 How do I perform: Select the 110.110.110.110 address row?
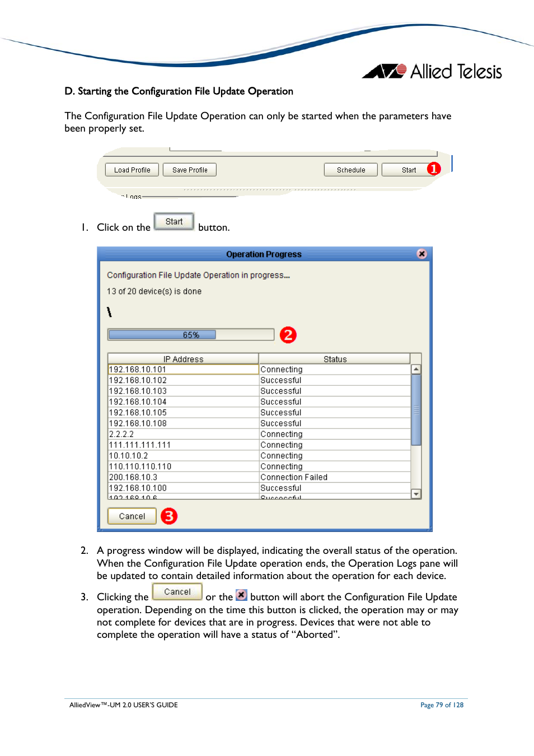tap(259, 466)
